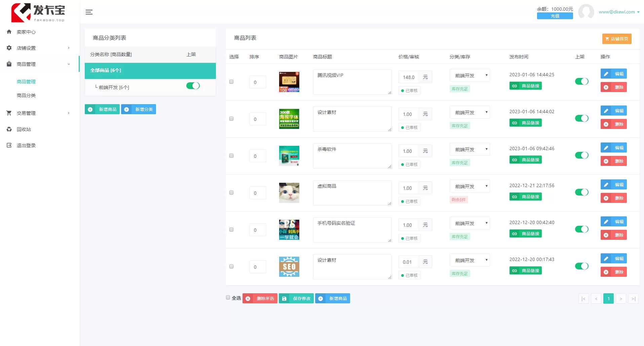Disable the 前端开发 category toggle
Viewport: 644px width, 346px height.
(193, 86)
